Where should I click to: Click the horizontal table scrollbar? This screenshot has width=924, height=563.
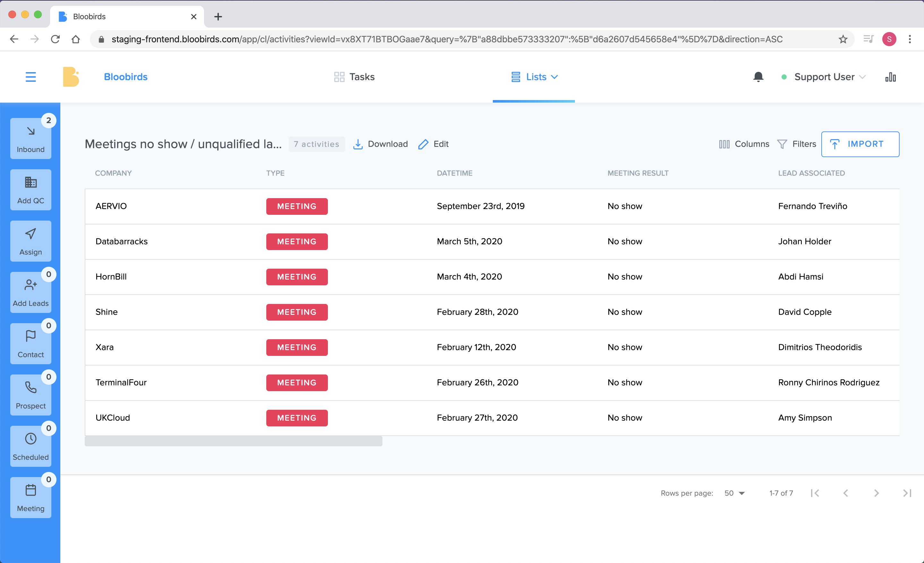(234, 441)
